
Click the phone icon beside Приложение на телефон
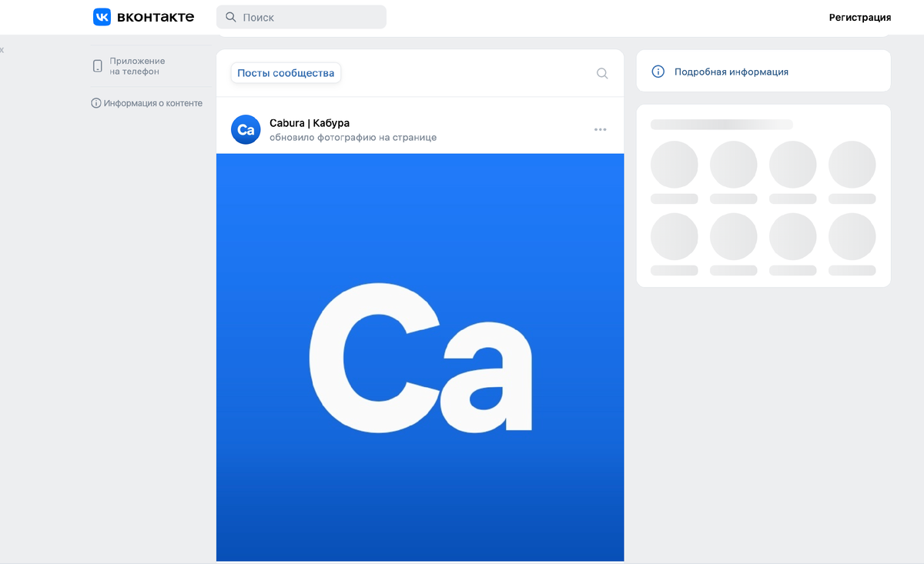point(98,66)
